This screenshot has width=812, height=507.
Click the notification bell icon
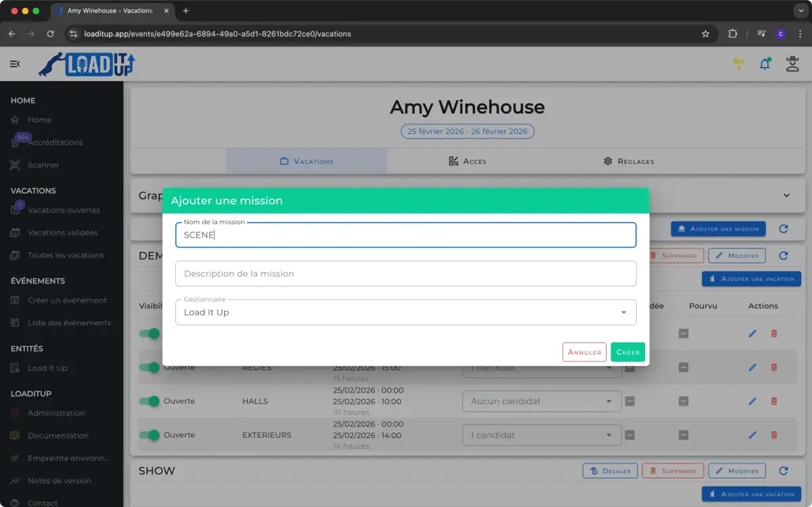click(x=765, y=64)
